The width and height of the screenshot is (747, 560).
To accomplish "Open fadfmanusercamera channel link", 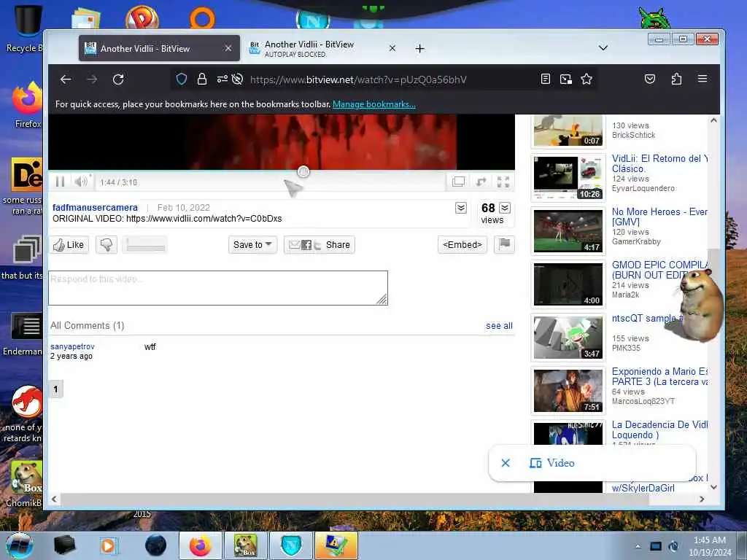I will (x=95, y=208).
